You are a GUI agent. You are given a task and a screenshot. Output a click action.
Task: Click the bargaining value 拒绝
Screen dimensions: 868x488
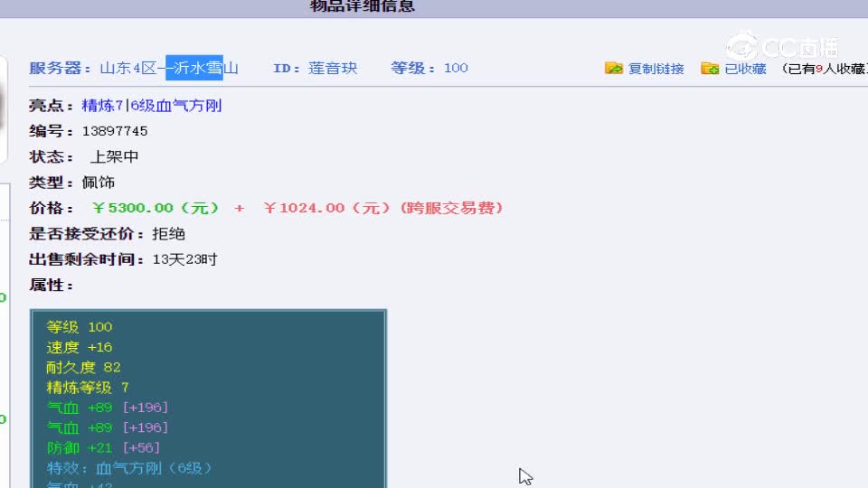pyautogui.click(x=169, y=233)
